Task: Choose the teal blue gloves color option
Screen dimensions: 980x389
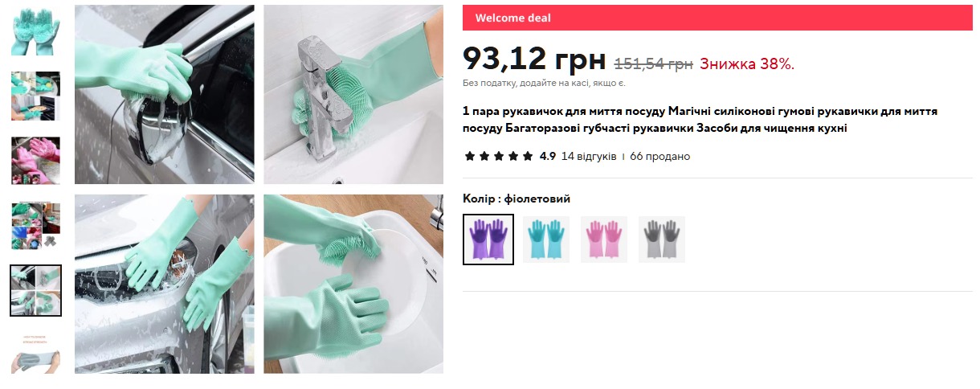Action: [546, 240]
